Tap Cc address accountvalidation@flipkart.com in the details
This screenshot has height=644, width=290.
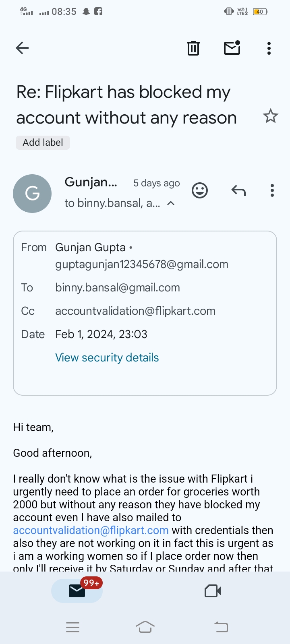(135, 311)
